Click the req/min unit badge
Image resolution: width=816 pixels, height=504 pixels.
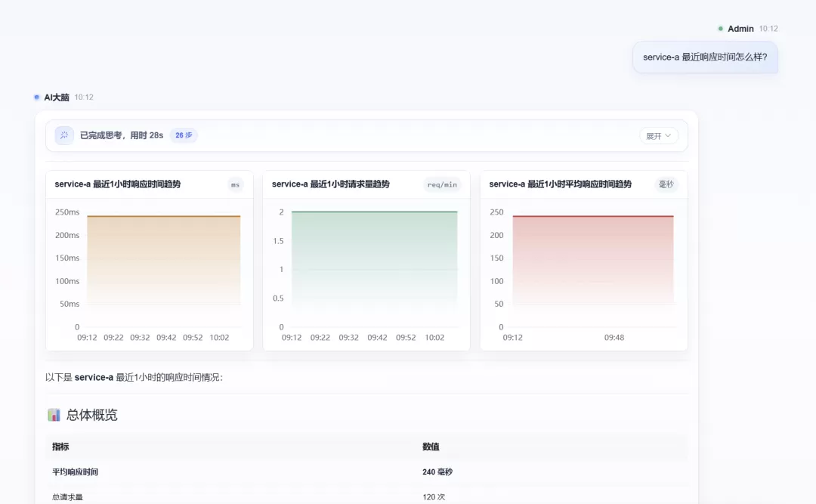[442, 185]
